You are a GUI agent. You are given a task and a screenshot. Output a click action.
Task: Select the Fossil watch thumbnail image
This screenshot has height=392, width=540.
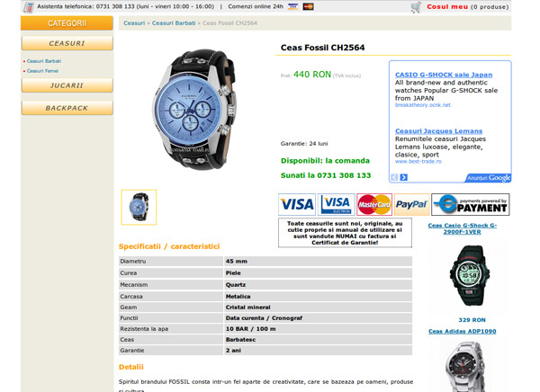pyautogui.click(x=139, y=207)
